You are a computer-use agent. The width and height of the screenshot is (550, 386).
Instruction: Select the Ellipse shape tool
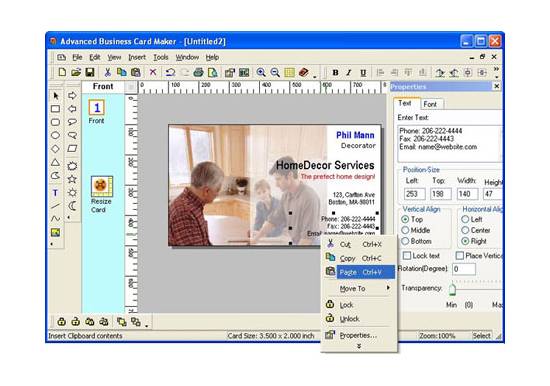click(x=55, y=135)
